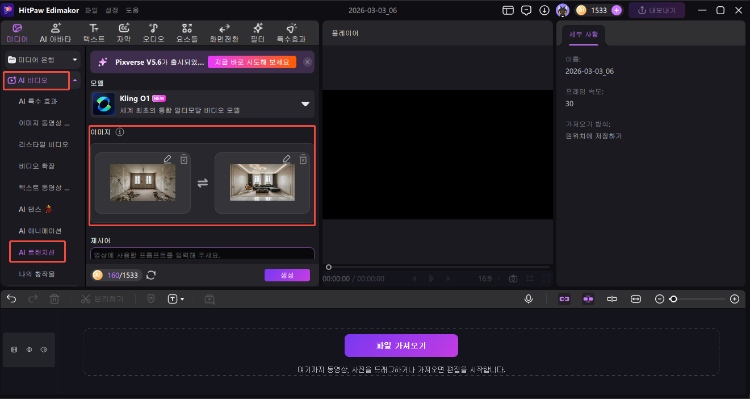Image resolution: width=750 pixels, height=399 pixels.
Task: Open the user avatar profile
Action: coord(562,10)
